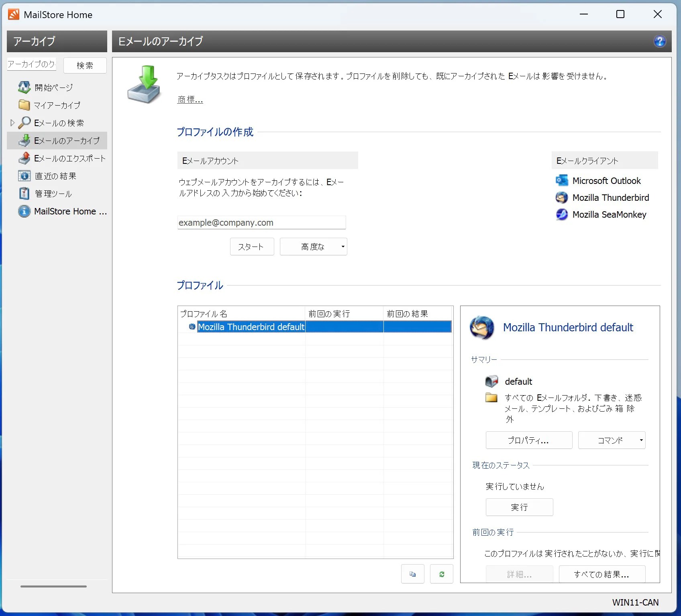Image resolution: width=681 pixels, height=616 pixels.
Task: Click the プロパティ... button
Action: (529, 440)
